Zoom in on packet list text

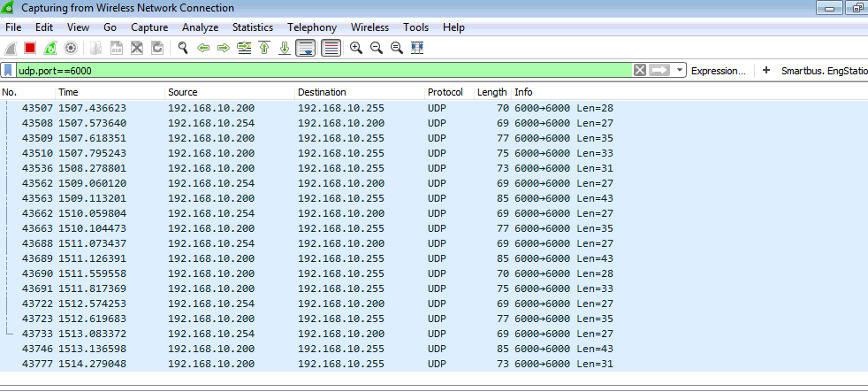click(356, 49)
